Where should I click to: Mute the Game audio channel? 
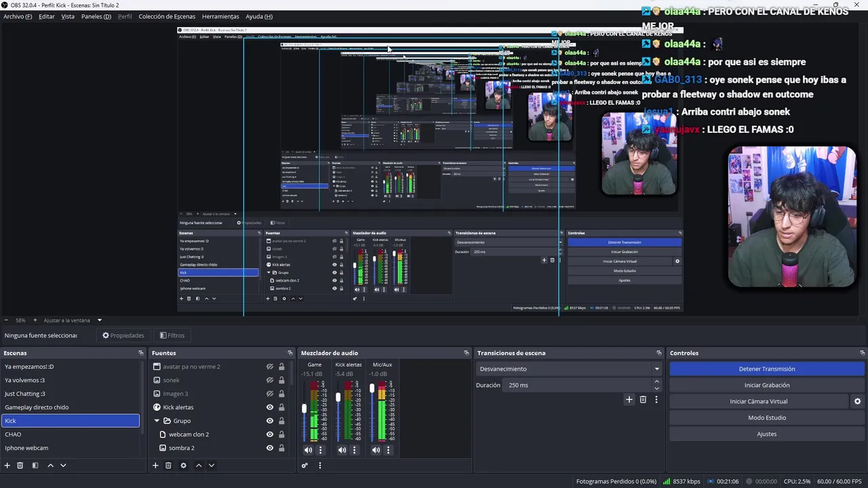308,450
